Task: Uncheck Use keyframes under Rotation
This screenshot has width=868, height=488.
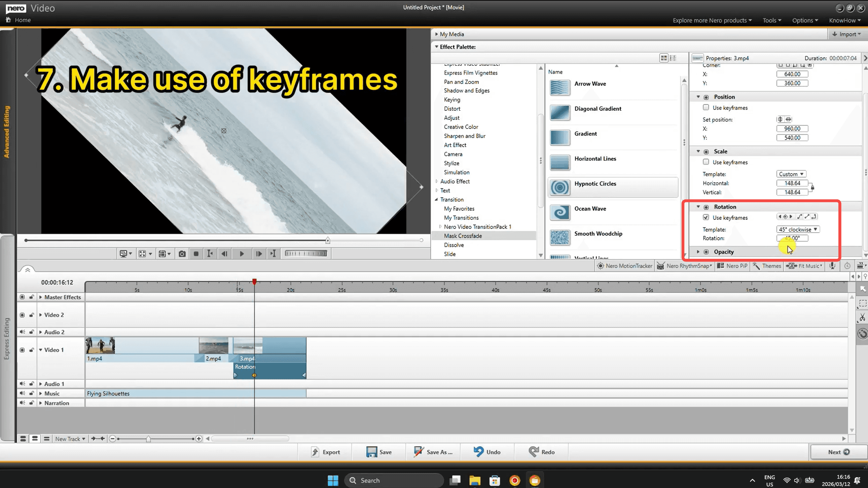Action: pyautogui.click(x=706, y=217)
